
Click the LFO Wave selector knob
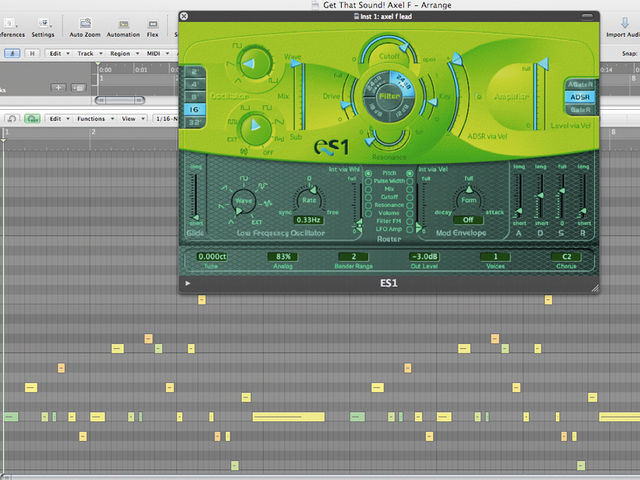coord(243,201)
